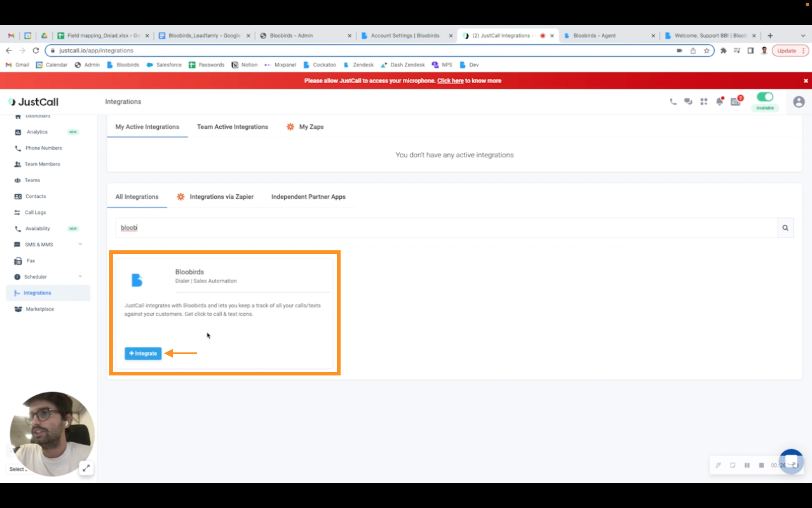
Task: Open the browser side panel icon
Action: 750,51
